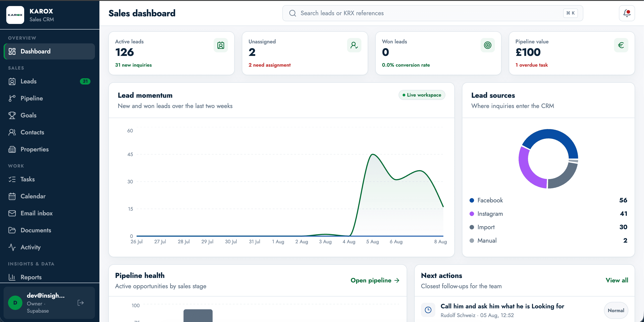Image resolution: width=644 pixels, height=322 pixels.
Task: Open the Activity menu item
Action: tap(49, 247)
